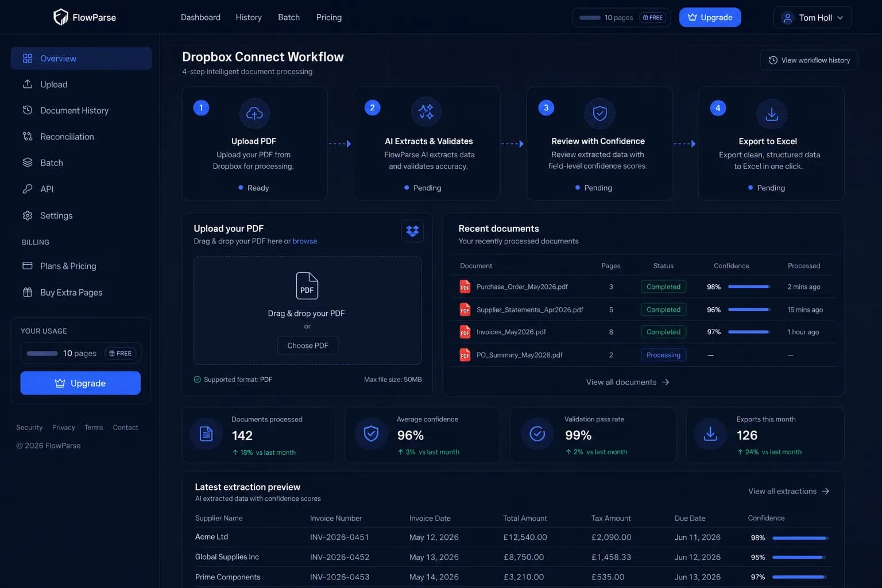This screenshot has height=588, width=882.
Task: Click the Documents processed file icon
Action: click(206, 434)
